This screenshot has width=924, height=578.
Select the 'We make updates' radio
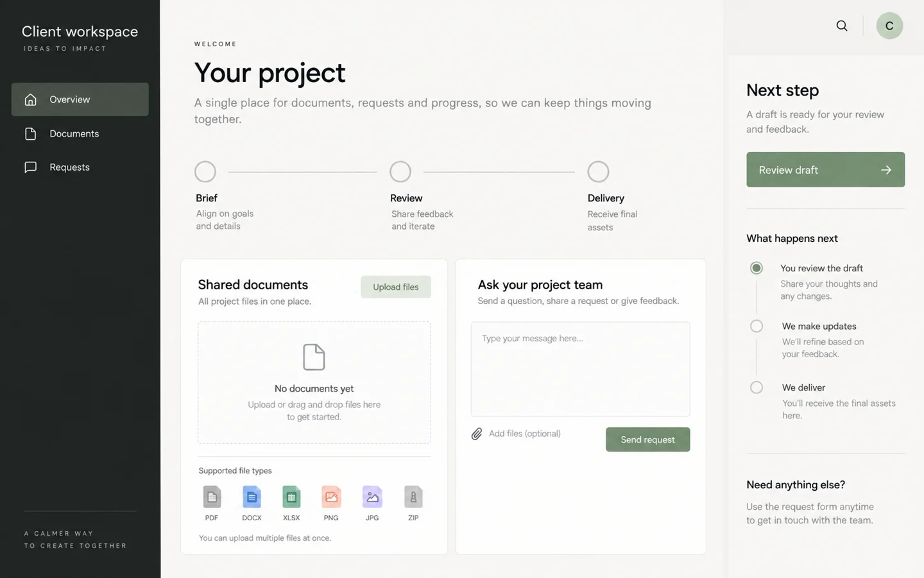757,326
